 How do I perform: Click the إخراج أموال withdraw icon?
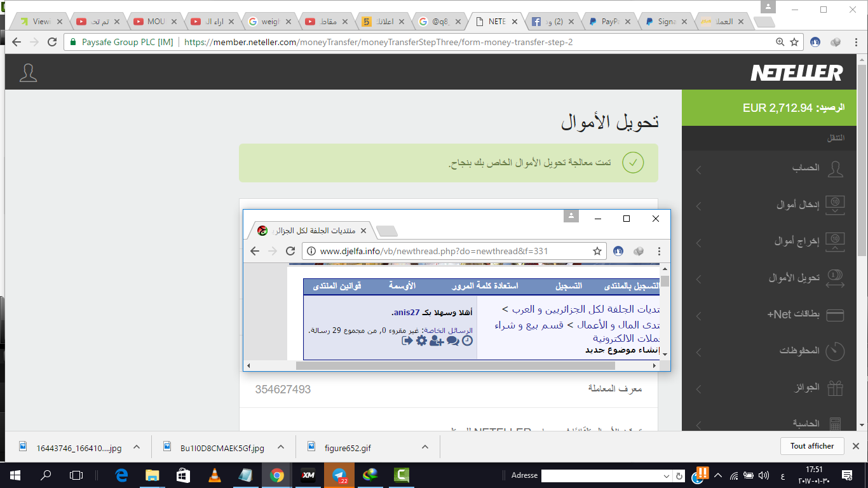coord(835,241)
